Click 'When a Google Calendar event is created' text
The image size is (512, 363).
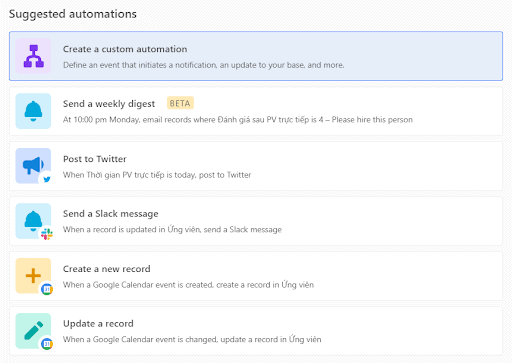[188, 285]
